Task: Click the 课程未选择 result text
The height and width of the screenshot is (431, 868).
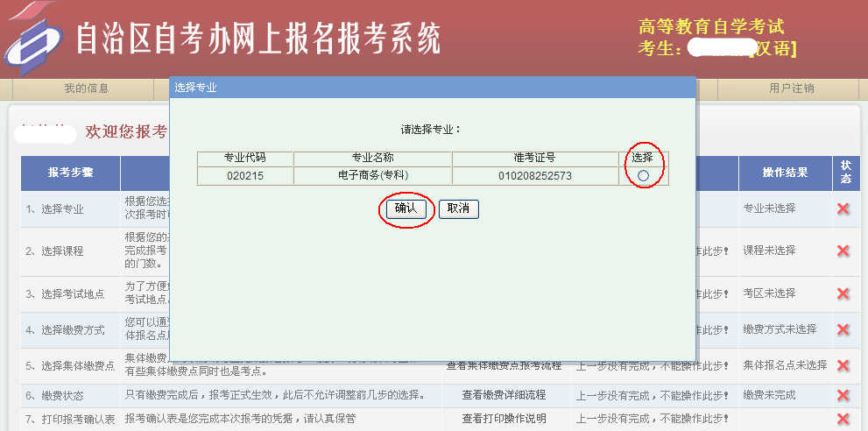Action: 770,251
